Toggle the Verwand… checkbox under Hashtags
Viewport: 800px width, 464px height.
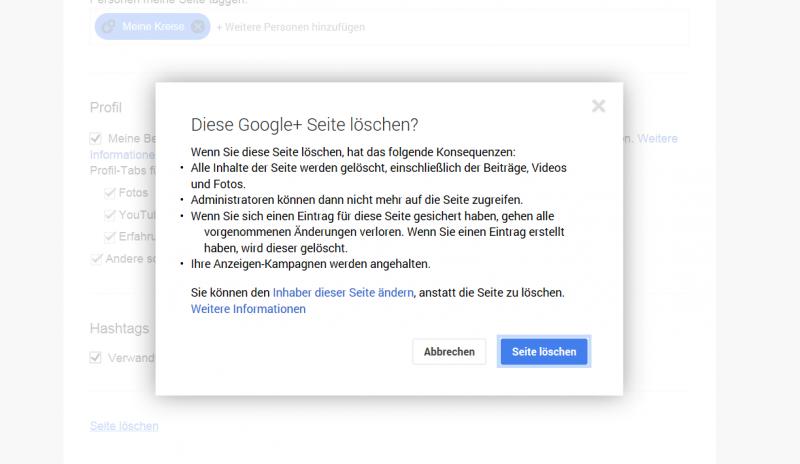(96, 357)
